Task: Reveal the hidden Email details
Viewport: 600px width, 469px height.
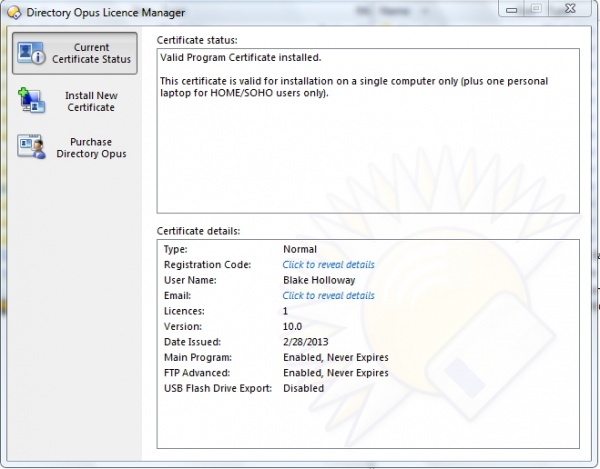Action: (x=328, y=296)
